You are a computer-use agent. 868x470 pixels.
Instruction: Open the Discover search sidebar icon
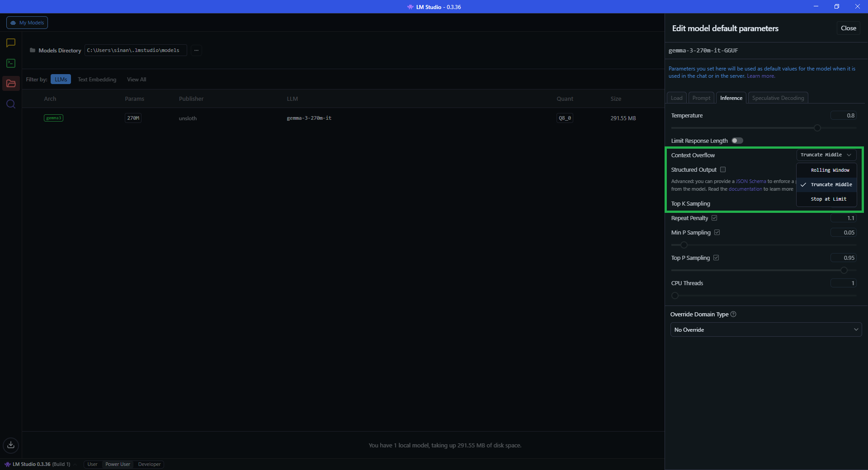tap(11, 104)
